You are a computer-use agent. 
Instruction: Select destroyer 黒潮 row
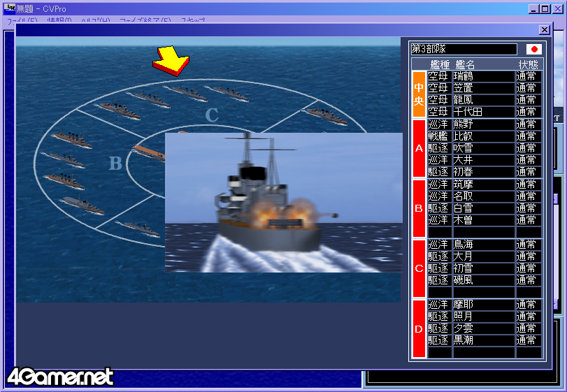point(485,340)
